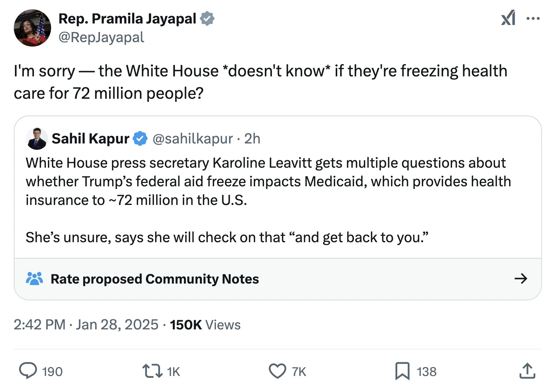Viewport: 555px width, 392px height.
Task: Click the 2:42 PM Jan 28, 2025 timestamp
Action: pyautogui.click(x=86, y=325)
